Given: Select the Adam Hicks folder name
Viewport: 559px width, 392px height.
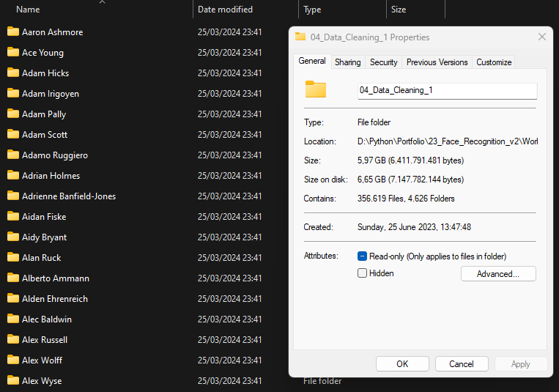Looking at the screenshot, I should (x=45, y=73).
